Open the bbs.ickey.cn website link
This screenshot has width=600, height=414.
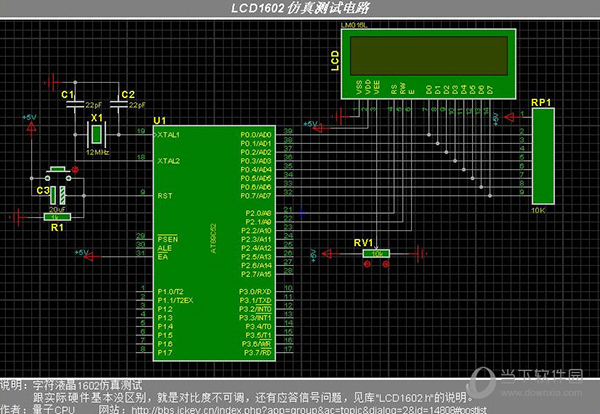click(x=309, y=410)
